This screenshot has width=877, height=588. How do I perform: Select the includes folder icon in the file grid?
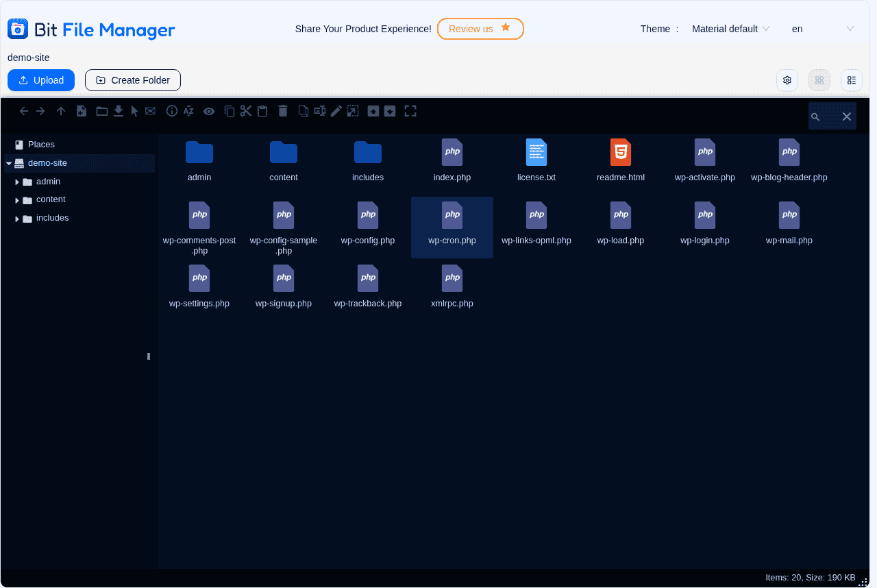pyautogui.click(x=368, y=152)
